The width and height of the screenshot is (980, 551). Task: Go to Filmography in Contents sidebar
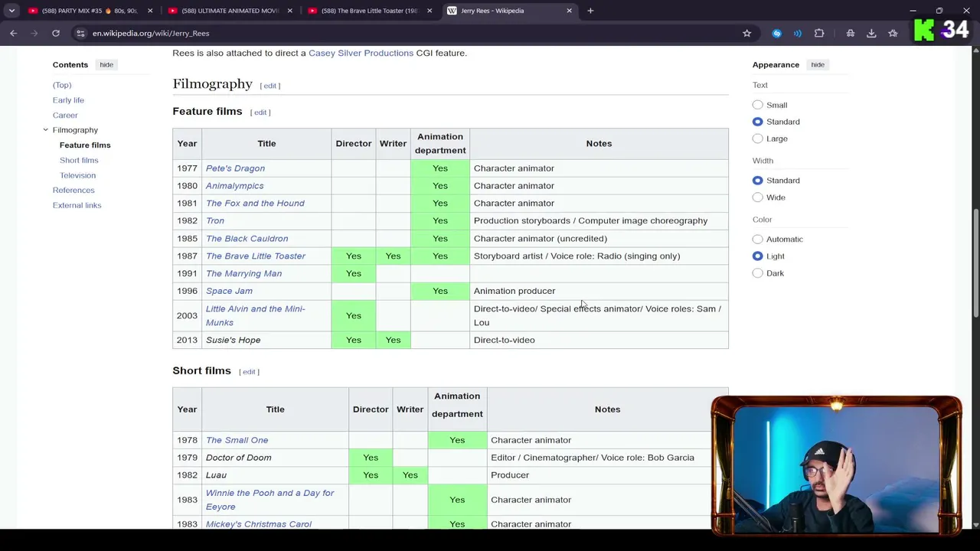[x=75, y=130]
